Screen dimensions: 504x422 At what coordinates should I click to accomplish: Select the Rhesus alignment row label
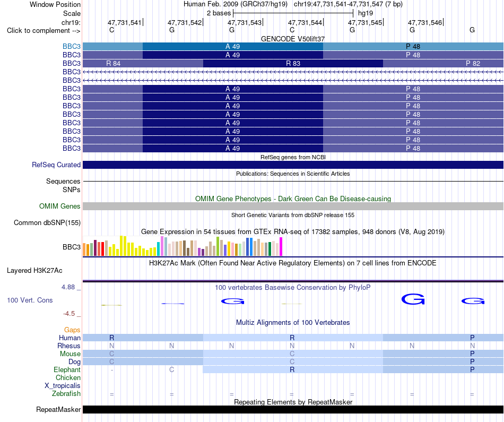(x=69, y=346)
